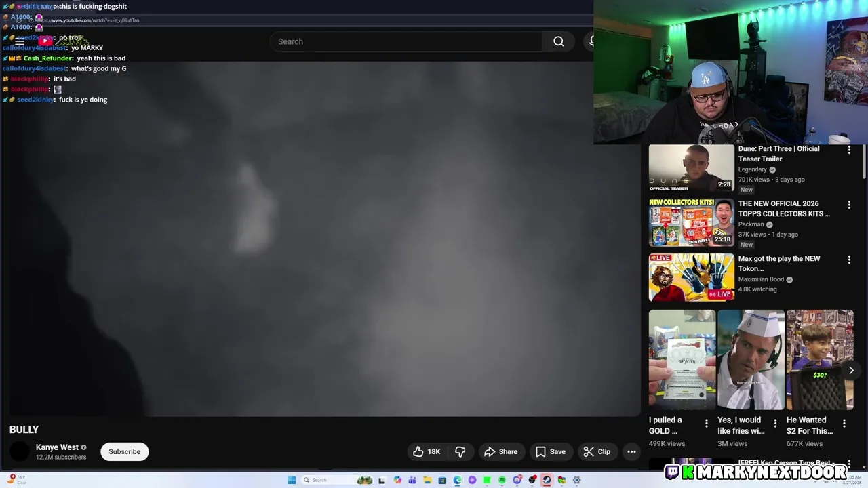Click the Windows taskbar search box
868x488 pixels.
coord(338,480)
